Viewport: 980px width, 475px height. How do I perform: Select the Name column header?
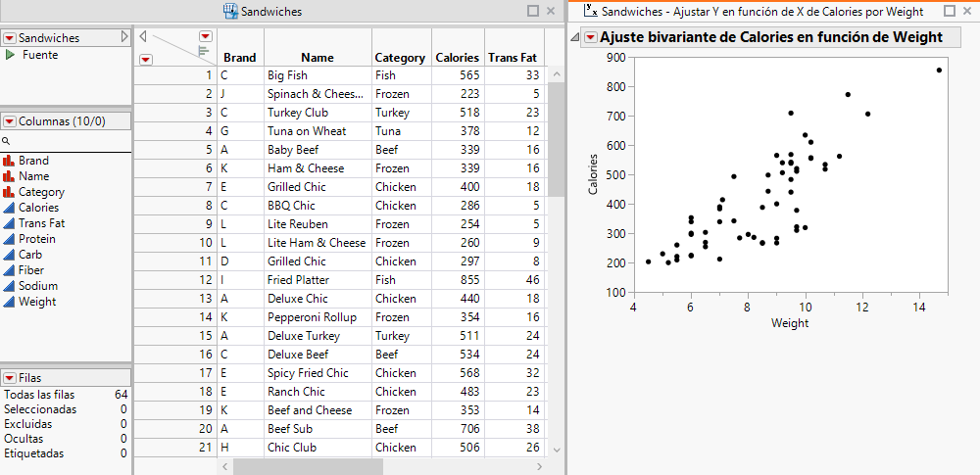point(318,58)
